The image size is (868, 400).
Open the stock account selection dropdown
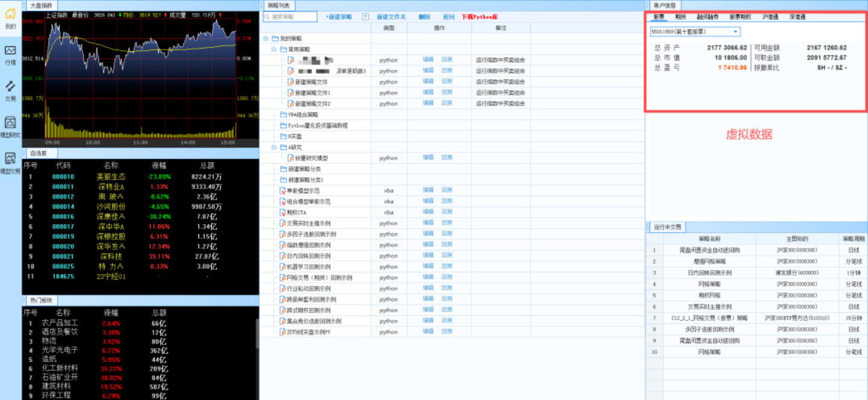(735, 31)
